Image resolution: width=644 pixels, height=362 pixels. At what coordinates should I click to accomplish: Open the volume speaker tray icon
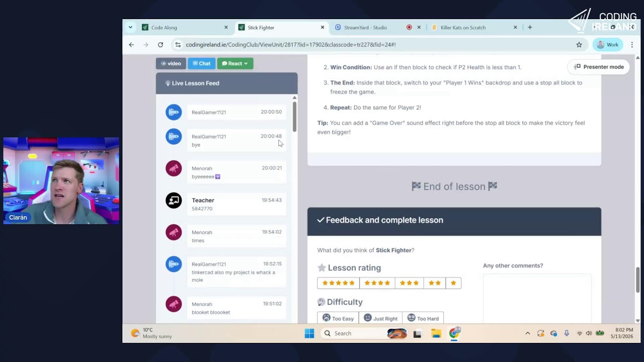pyautogui.click(x=589, y=333)
